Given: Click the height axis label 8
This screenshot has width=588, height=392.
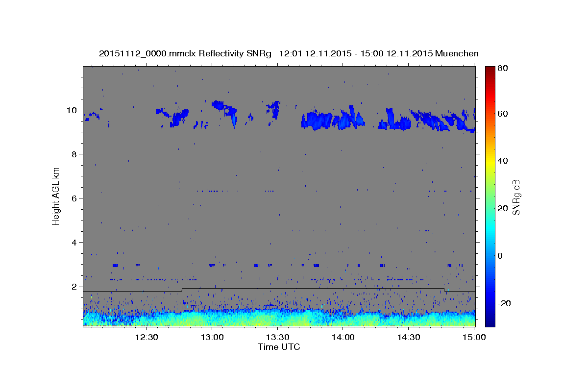Looking at the screenshot, I should [x=74, y=154].
